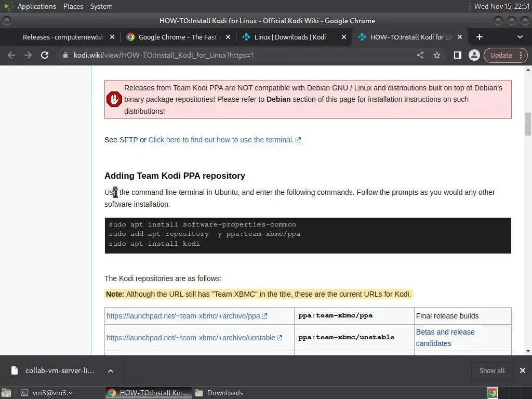Close the HOW-TO:Install Kodi tab
532x399 pixels.
point(460,37)
